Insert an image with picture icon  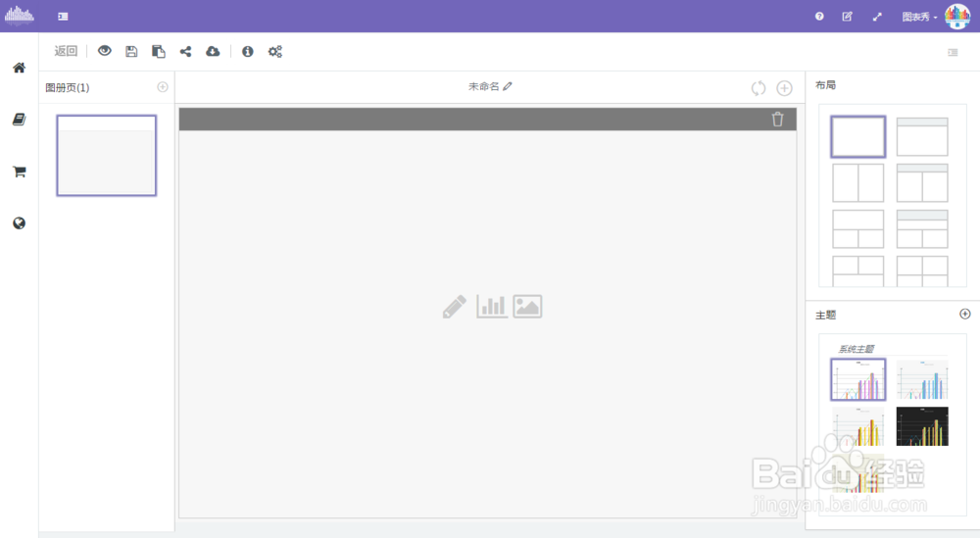[x=527, y=306]
